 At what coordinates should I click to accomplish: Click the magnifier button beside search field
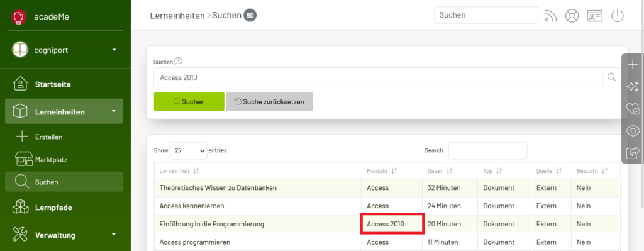click(x=611, y=77)
